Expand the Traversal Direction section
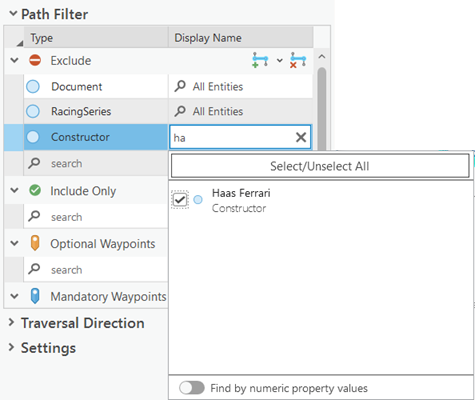Screen dimensions: 475x400 [x=12, y=322]
